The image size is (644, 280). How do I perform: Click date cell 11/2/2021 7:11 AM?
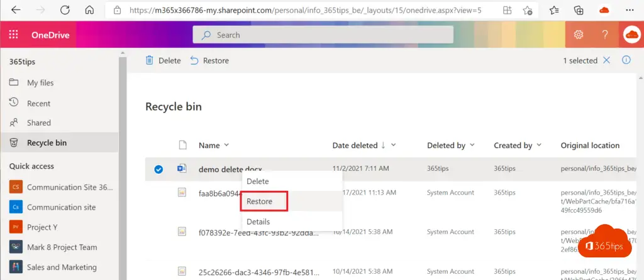(360, 168)
